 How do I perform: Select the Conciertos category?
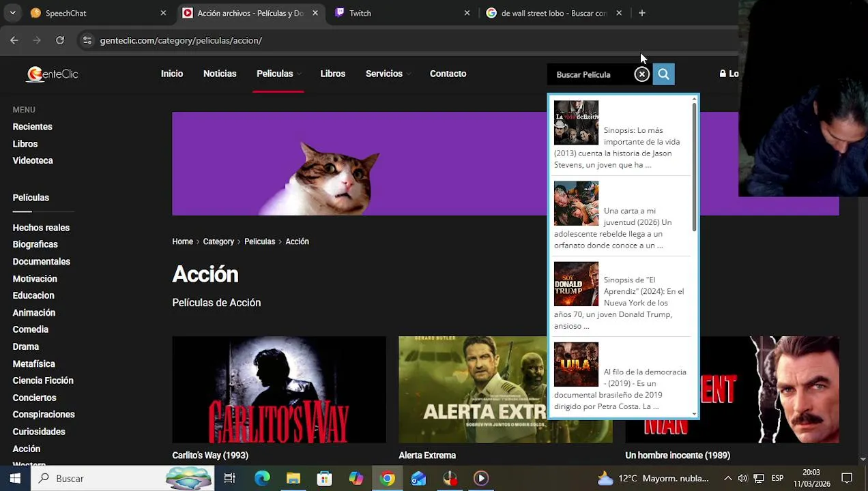[x=34, y=398]
